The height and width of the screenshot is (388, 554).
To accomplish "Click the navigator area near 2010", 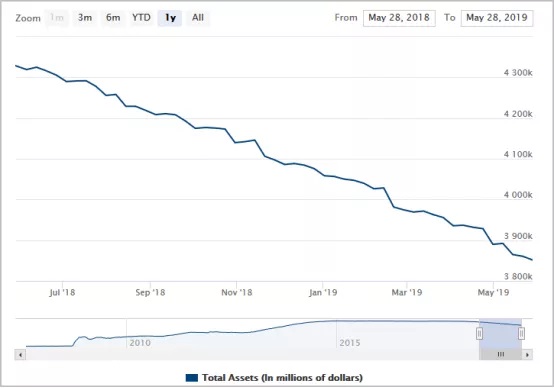I will coord(140,342).
